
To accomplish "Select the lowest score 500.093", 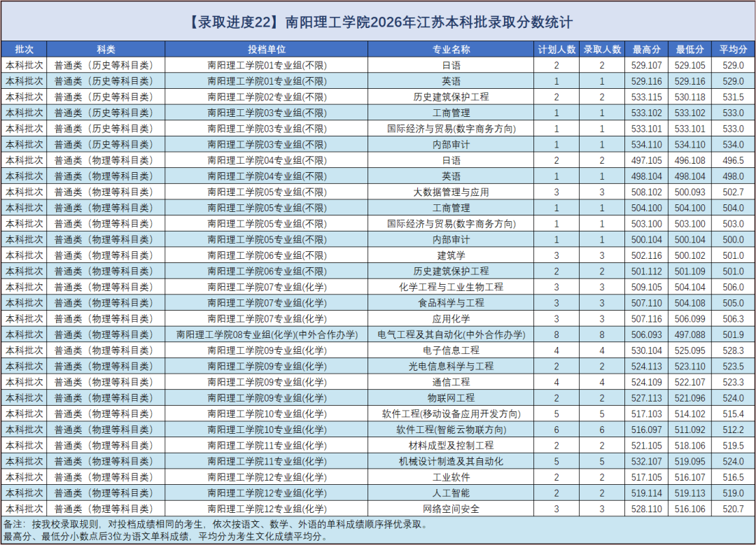I will [x=690, y=192].
